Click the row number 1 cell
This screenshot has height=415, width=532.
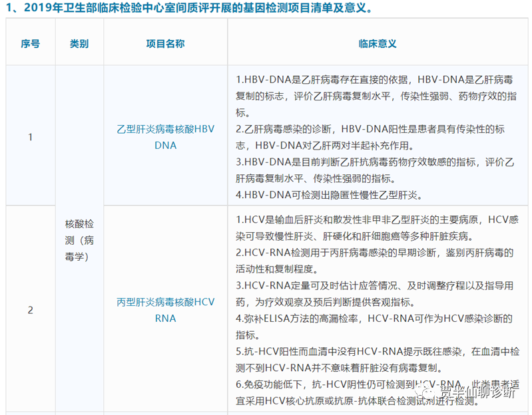point(30,136)
